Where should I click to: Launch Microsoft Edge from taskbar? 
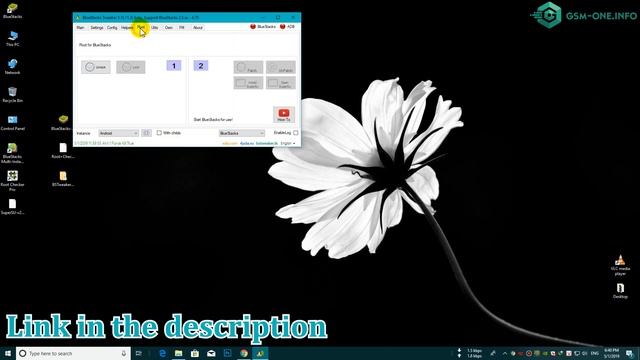(x=162, y=353)
